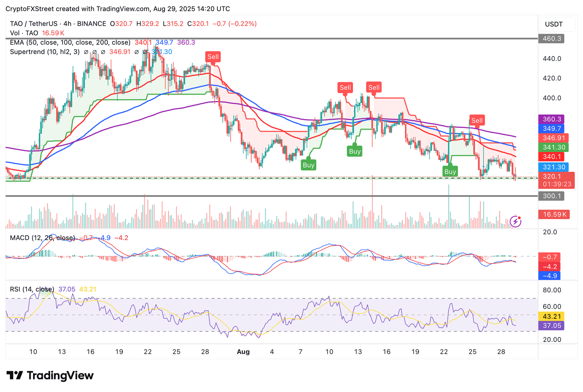
Task: Click the Buy signal marker near August 22
Action: 450,172
